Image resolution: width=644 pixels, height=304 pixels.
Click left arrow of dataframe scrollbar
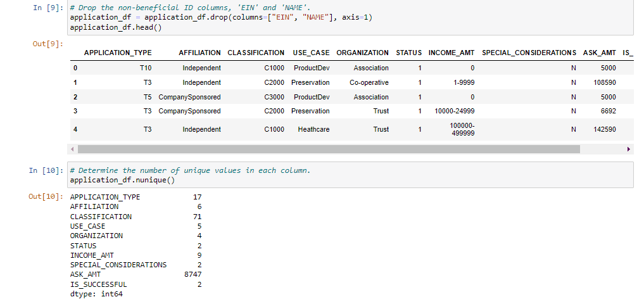(72, 149)
